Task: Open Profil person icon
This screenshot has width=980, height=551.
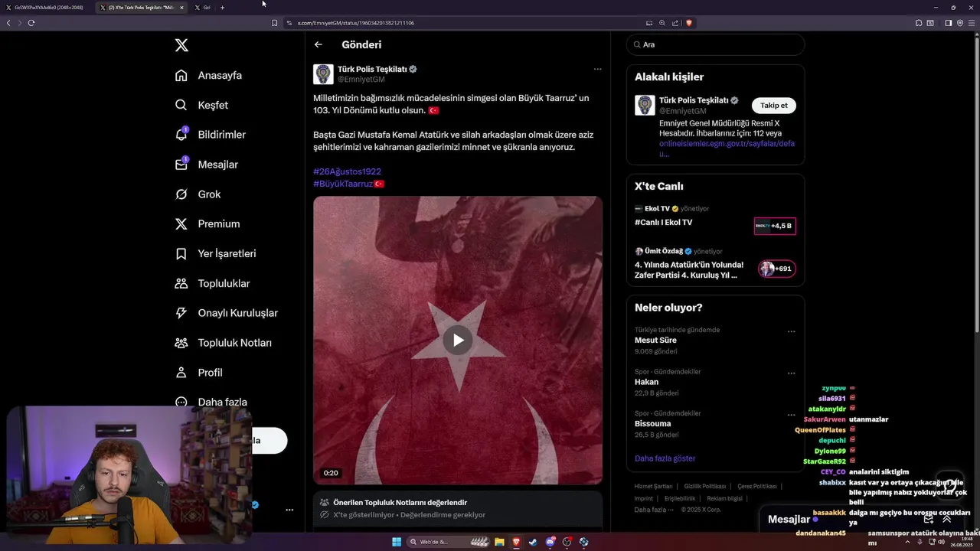Action: point(181,373)
